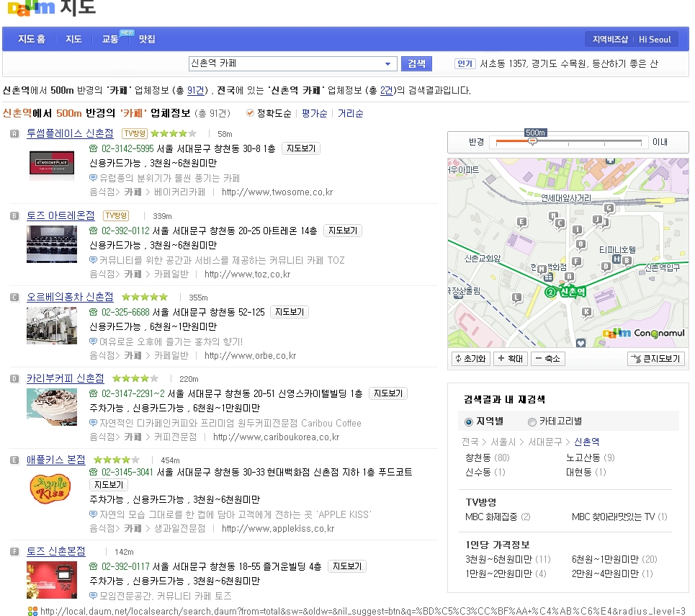695x616 pixels.
Task: Open larger map with 큰지도보기
Action: click(656, 358)
